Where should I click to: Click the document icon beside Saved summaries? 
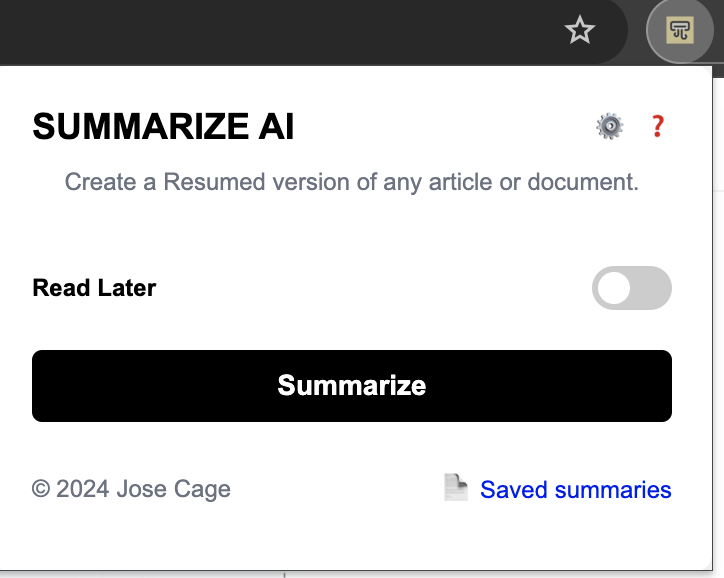(456, 488)
